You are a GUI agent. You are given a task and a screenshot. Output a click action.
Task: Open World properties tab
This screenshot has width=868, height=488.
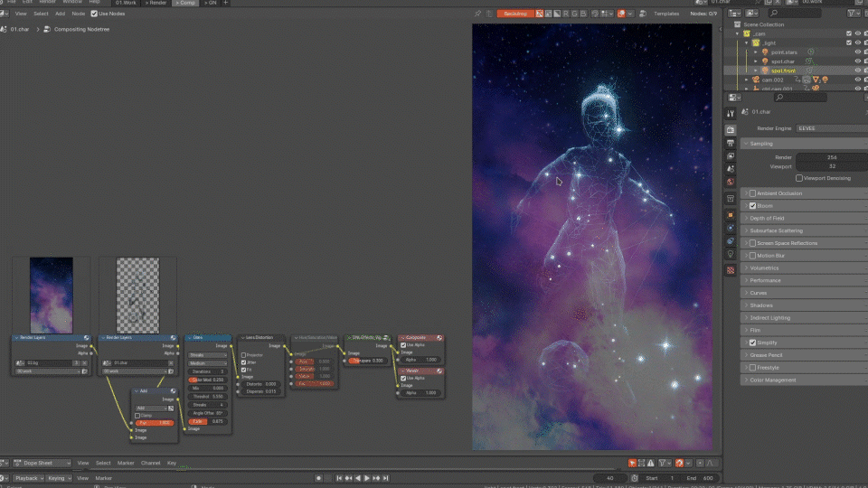click(731, 182)
